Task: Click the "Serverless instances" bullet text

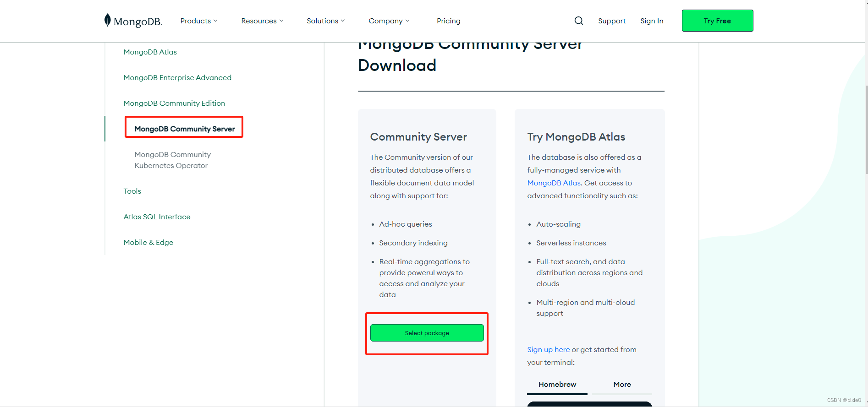Action: [x=571, y=243]
